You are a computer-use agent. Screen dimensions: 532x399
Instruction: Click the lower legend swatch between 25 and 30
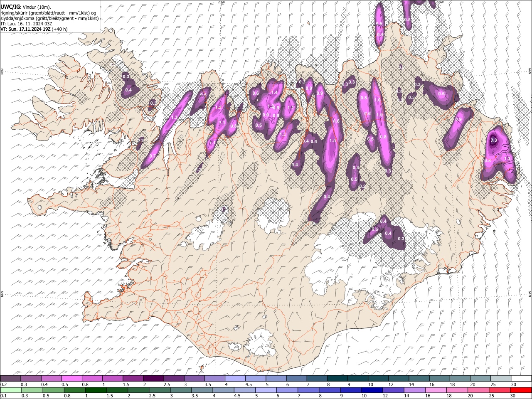[499, 390]
